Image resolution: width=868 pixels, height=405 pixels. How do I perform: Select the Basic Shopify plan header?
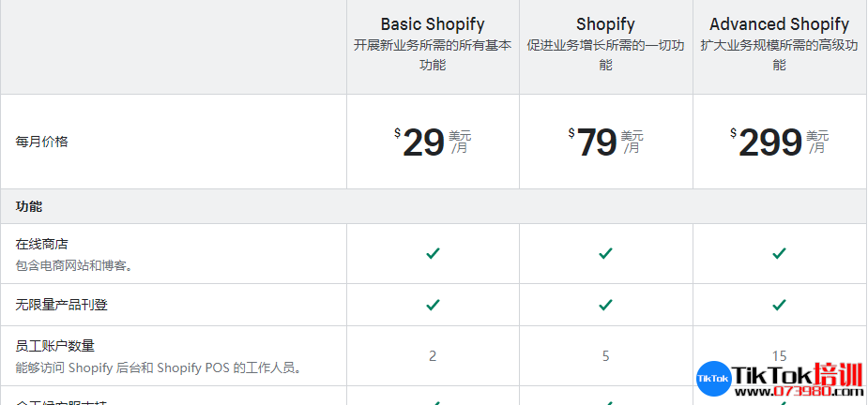433,24
